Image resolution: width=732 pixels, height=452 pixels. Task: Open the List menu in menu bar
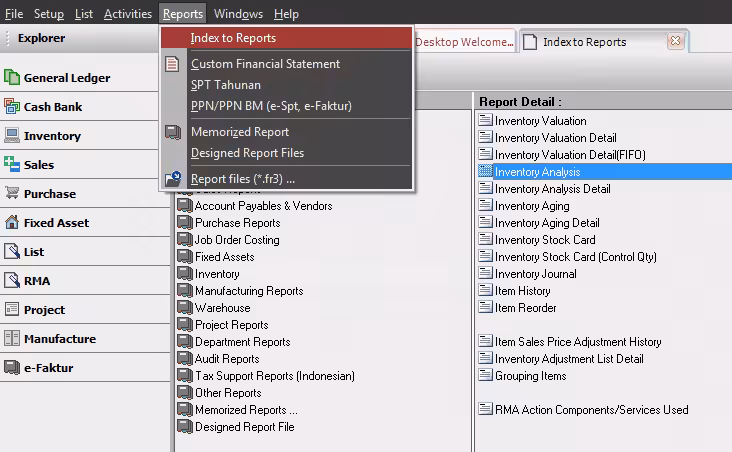[84, 14]
